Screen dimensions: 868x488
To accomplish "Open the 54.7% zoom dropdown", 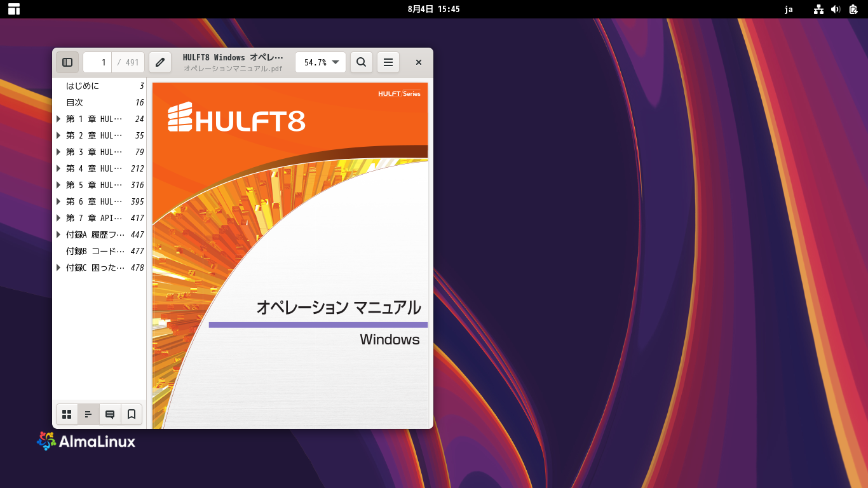I will tap(320, 62).
